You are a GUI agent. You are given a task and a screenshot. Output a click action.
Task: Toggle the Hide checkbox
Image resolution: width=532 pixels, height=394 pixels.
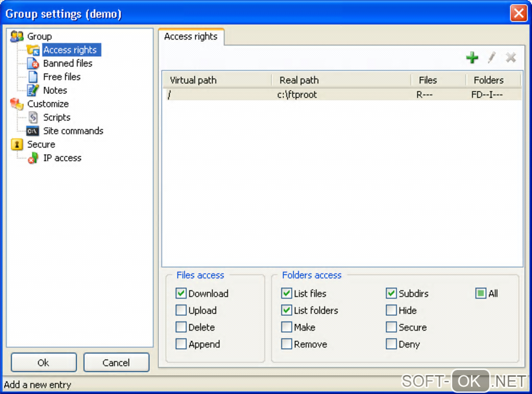(391, 310)
